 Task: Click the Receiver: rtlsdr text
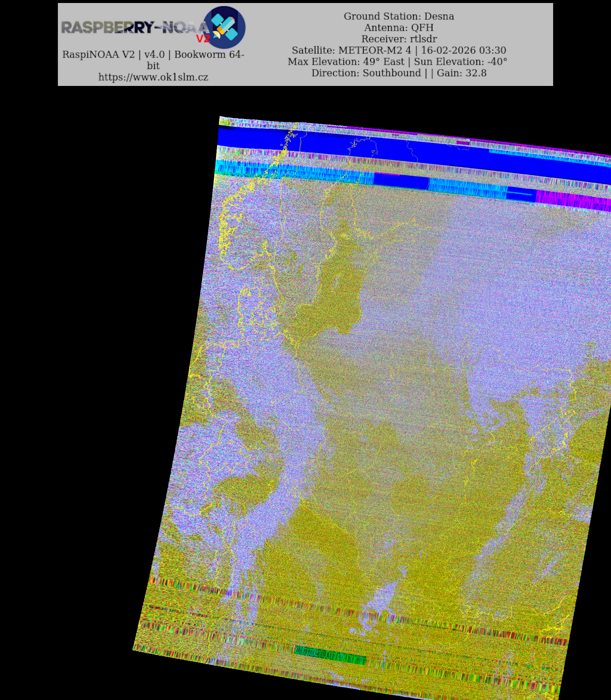tap(399, 39)
